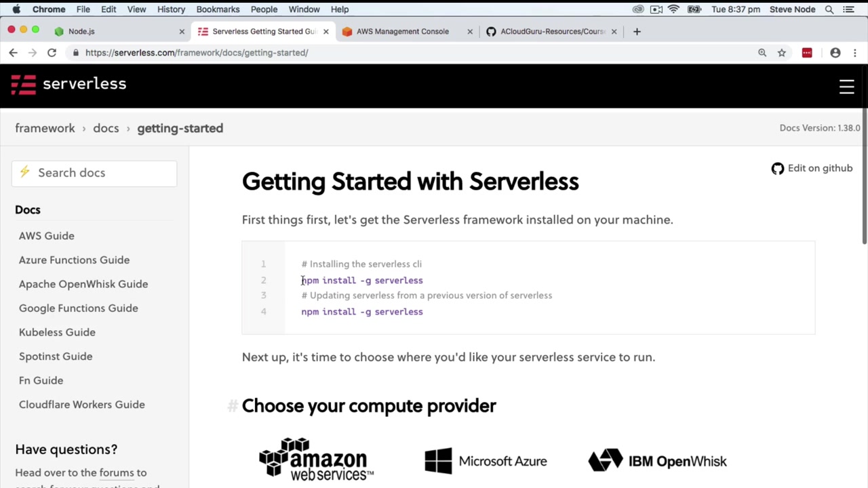This screenshot has height=488, width=868.
Task: Select the Amazon Web Services provider logo
Action: [x=316, y=460]
